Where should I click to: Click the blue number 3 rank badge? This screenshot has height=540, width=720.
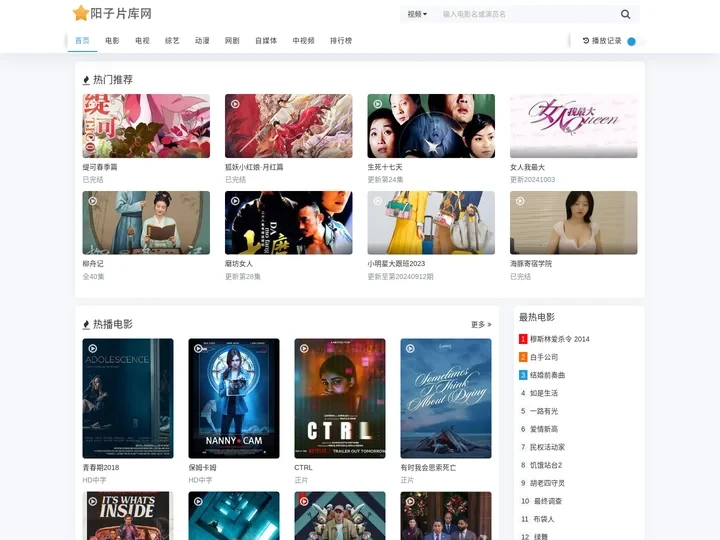click(x=523, y=375)
